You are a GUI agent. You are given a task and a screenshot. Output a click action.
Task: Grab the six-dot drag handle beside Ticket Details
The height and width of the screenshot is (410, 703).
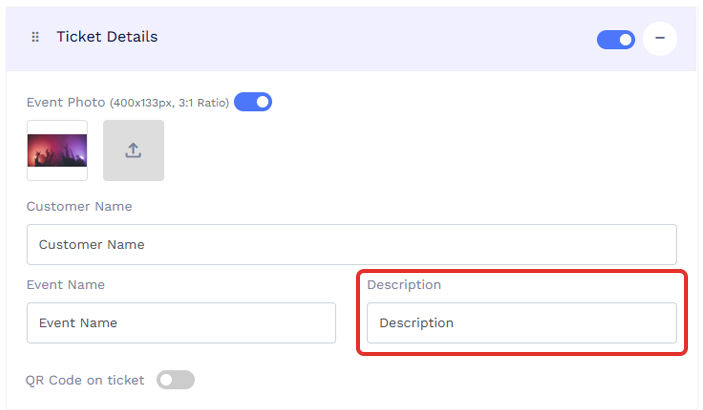point(35,37)
